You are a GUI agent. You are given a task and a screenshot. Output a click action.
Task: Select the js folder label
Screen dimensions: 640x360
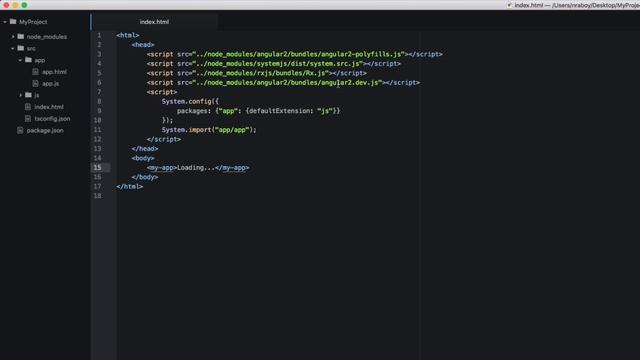pyautogui.click(x=37, y=96)
